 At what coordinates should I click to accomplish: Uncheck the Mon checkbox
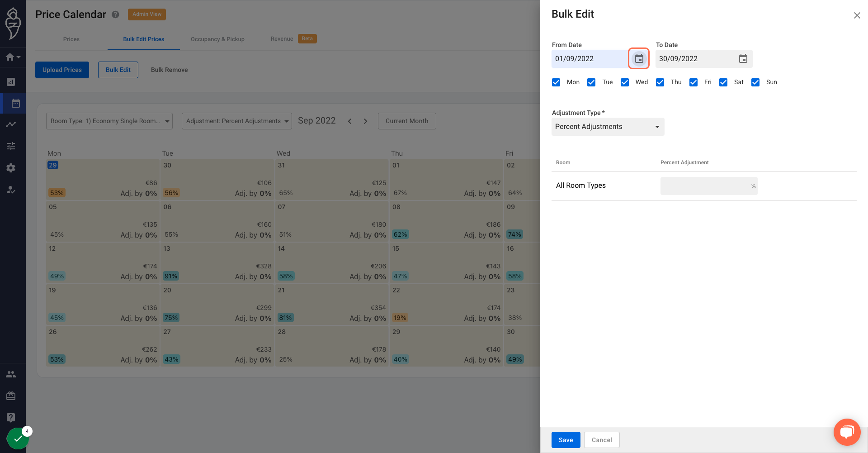click(556, 82)
